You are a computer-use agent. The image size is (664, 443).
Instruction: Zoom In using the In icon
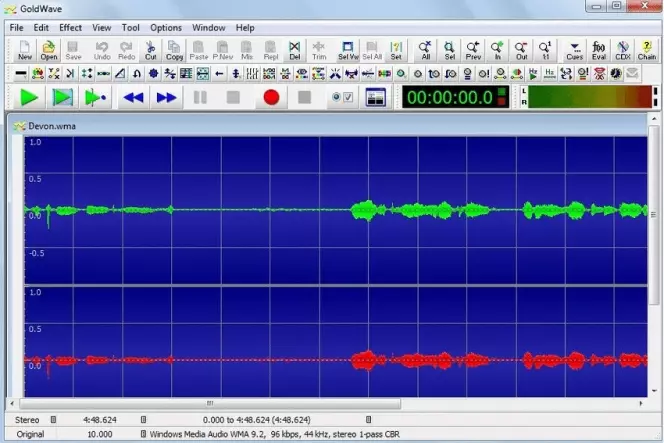click(x=497, y=50)
